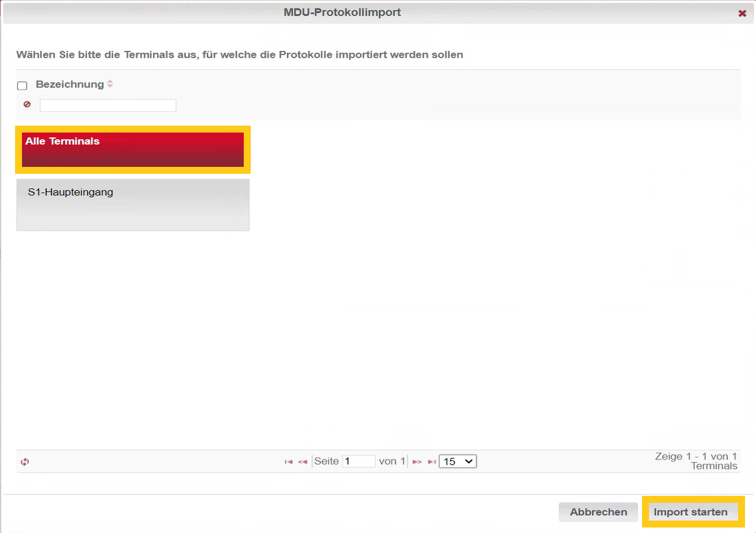Click the 'Zeige 1 - 1 von 1' record count
The height and width of the screenshot is (533, 756).
[x=696, y=457]
